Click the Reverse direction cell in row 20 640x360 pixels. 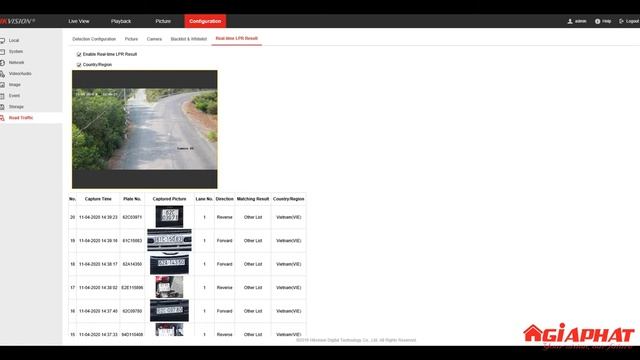(224, 217)
